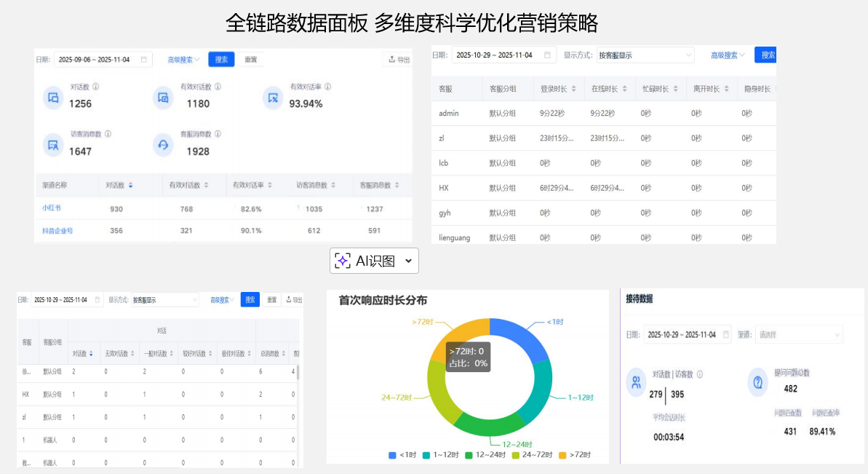The image size is (868, 474).
Task: Sort conversation table by 极佳对话数 column
Action: pyautogui.click(x=249, y=353)
